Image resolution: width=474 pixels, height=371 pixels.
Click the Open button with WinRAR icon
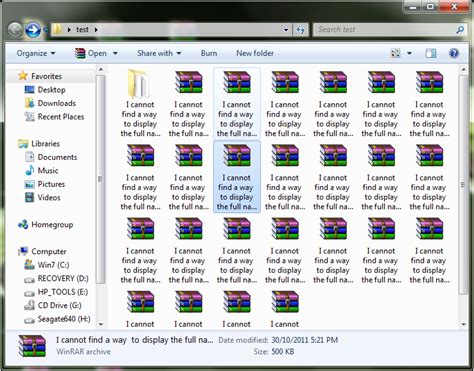91,53
